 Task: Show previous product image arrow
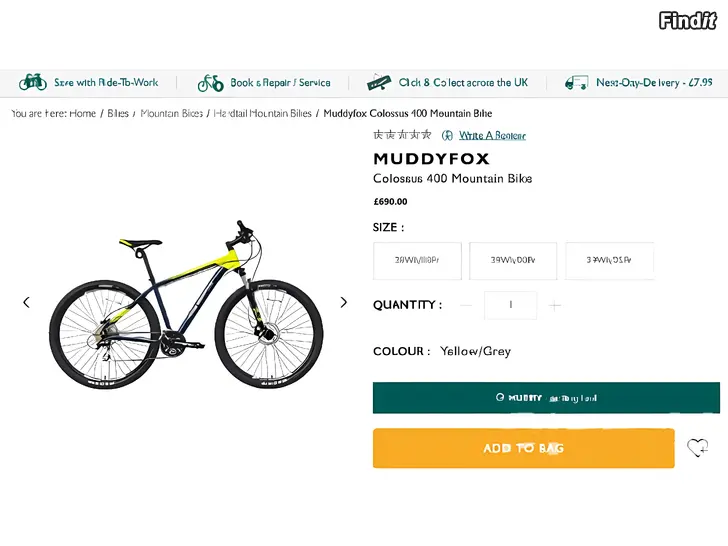(27, 302)
